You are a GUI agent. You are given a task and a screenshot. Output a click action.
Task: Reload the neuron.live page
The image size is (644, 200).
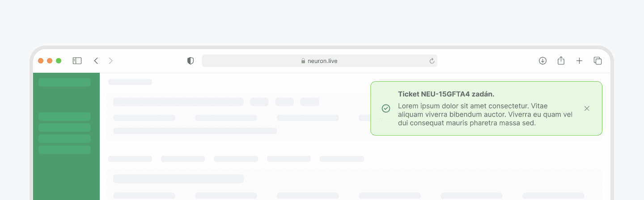(x=432, y=61)
